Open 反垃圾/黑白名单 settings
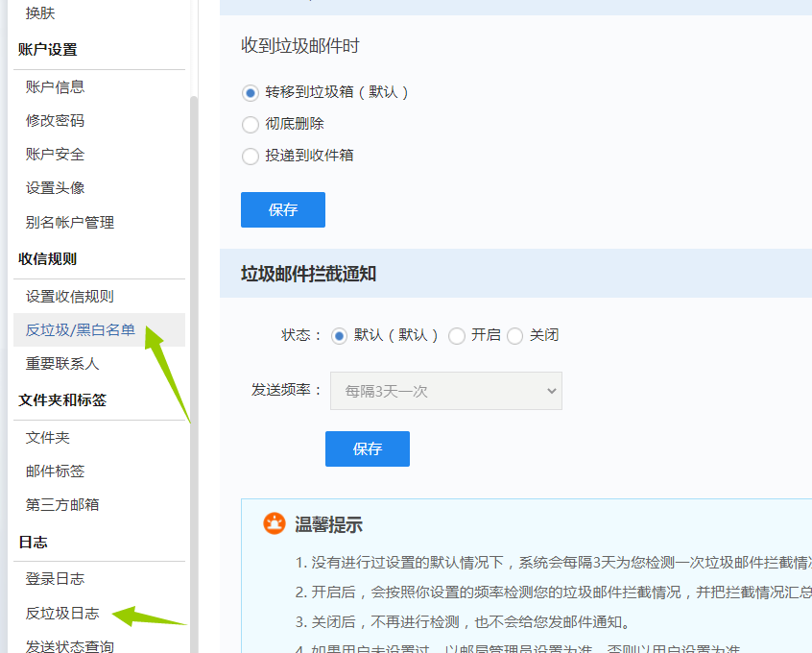This screenshot has width=812, height=653. [81, 330]
